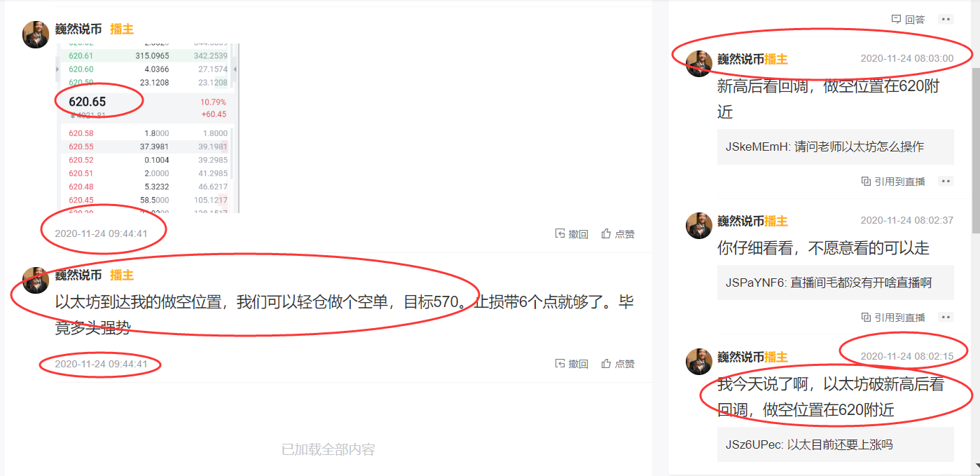
Task: Open the more options dots next to 回答
Action: pos(946,19)
